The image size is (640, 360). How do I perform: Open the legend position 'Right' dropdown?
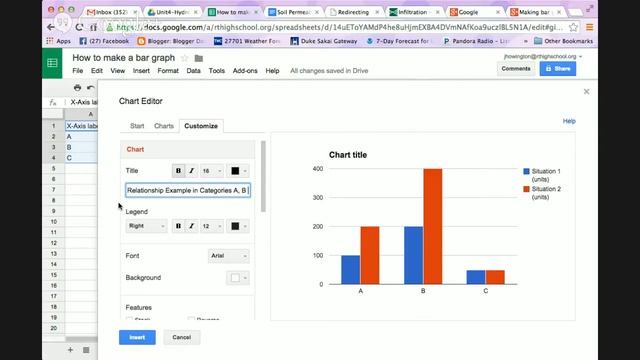click(x=146, y=226)
